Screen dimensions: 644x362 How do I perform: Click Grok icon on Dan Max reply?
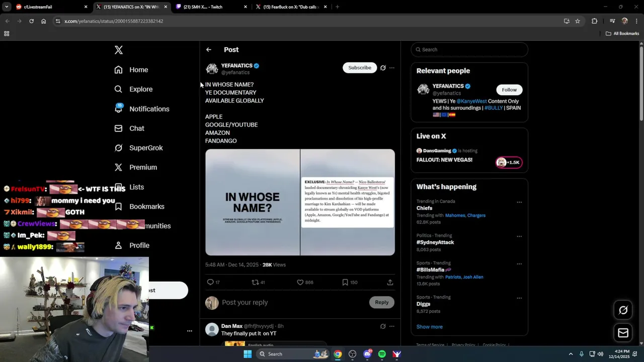point(383,326)
